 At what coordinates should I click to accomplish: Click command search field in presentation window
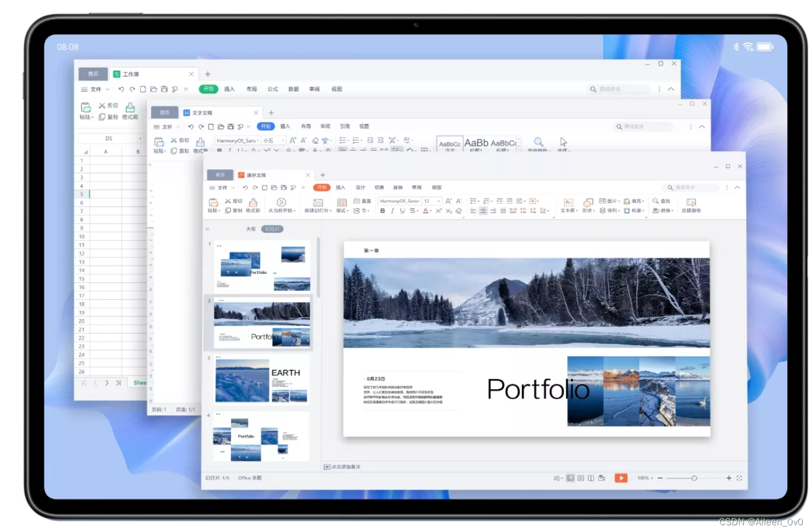(690, 187)
